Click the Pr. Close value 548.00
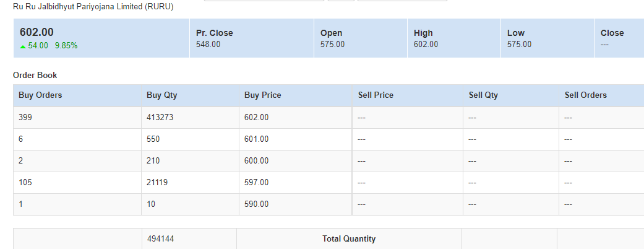This screenshot has width=644, height=249. point(208,44)
